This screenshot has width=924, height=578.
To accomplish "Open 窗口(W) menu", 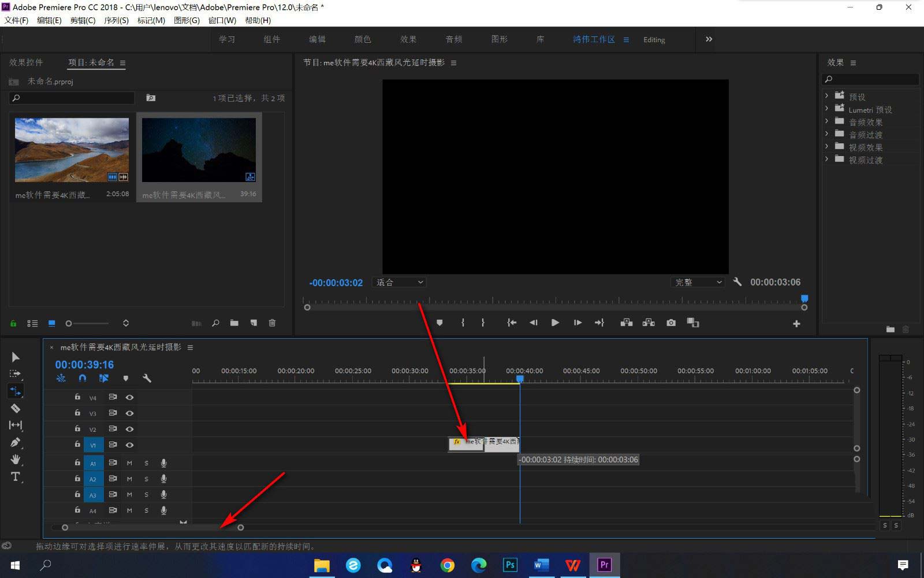I will [222, 20].
